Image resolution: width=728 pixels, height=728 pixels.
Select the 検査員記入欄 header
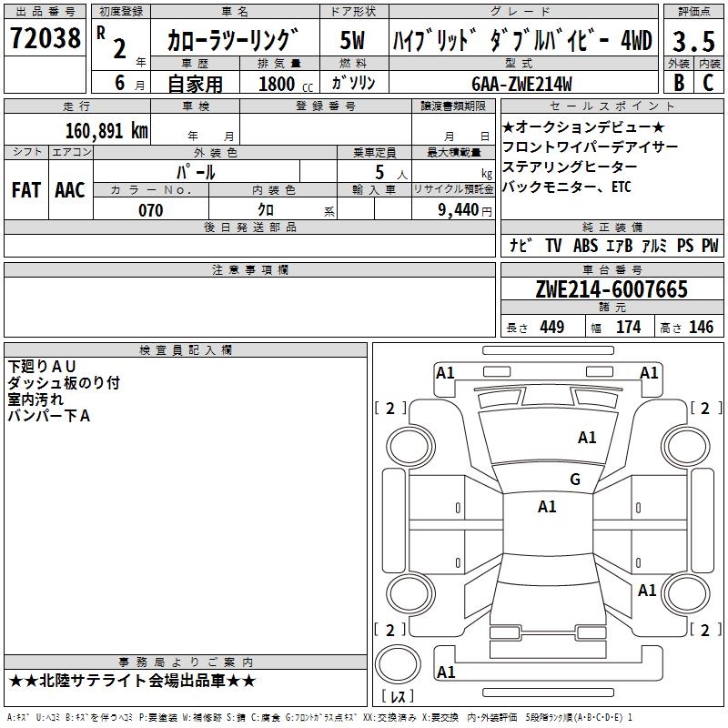[x=186, y=350]
